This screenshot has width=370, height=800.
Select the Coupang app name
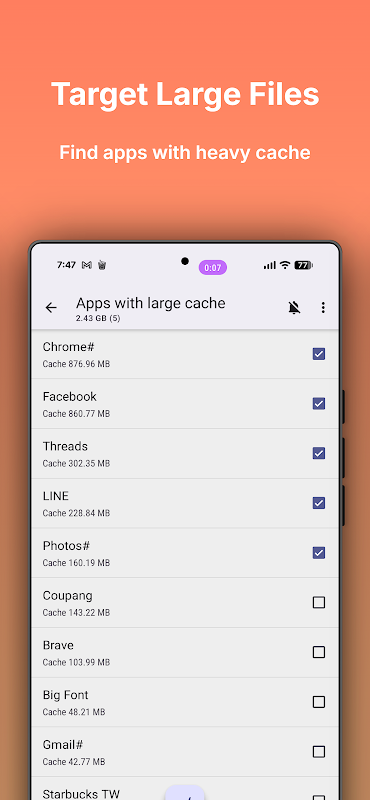pyautogui.click(x=67, y=596)
